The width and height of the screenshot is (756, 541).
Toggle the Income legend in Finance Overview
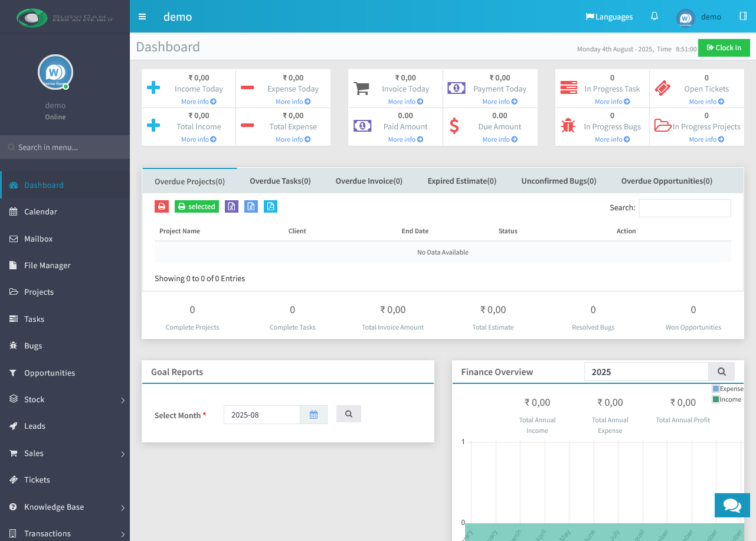coord(726,399)
